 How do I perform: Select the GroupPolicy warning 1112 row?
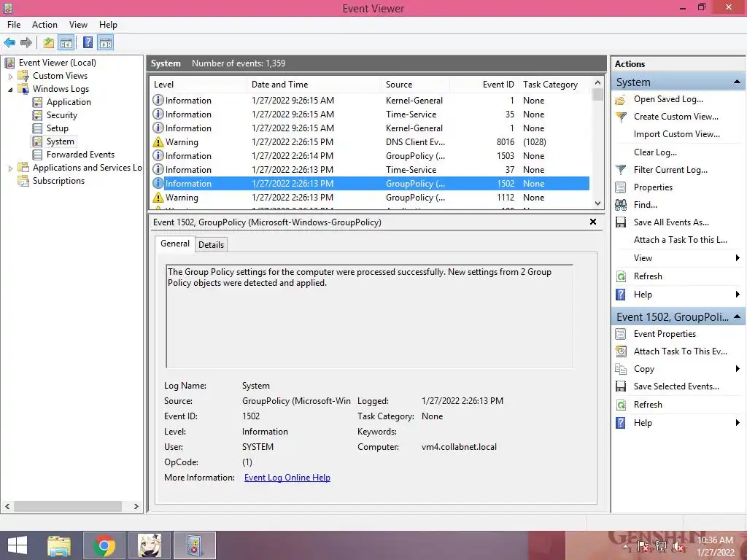click(370, 197)
